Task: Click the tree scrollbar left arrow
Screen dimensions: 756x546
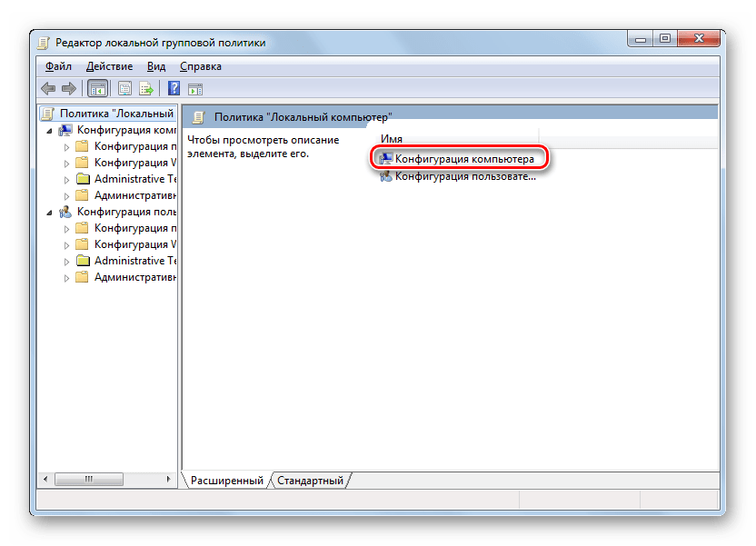Action: [x=45, y=479]
